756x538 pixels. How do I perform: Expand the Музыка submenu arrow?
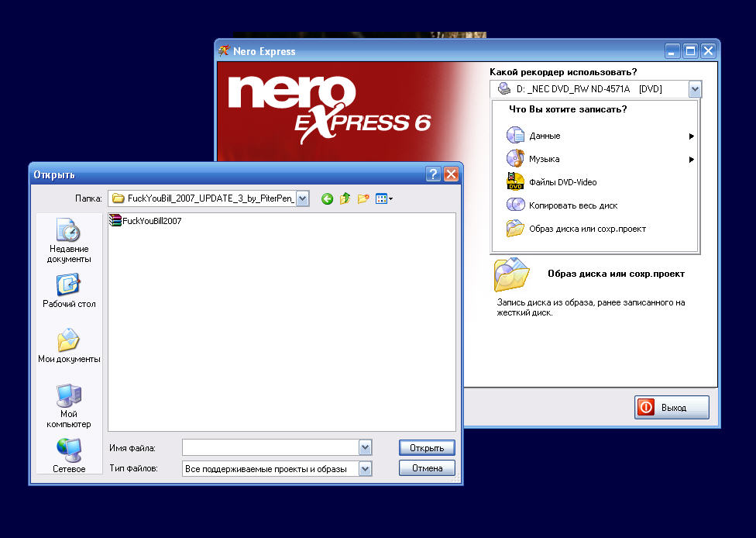pyautogui.click(x=691, y=160)
